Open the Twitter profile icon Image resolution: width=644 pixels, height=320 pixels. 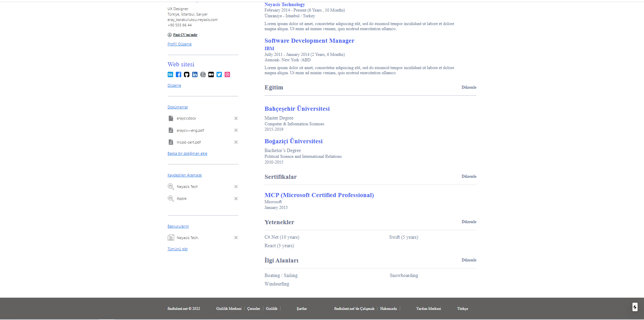219,74
